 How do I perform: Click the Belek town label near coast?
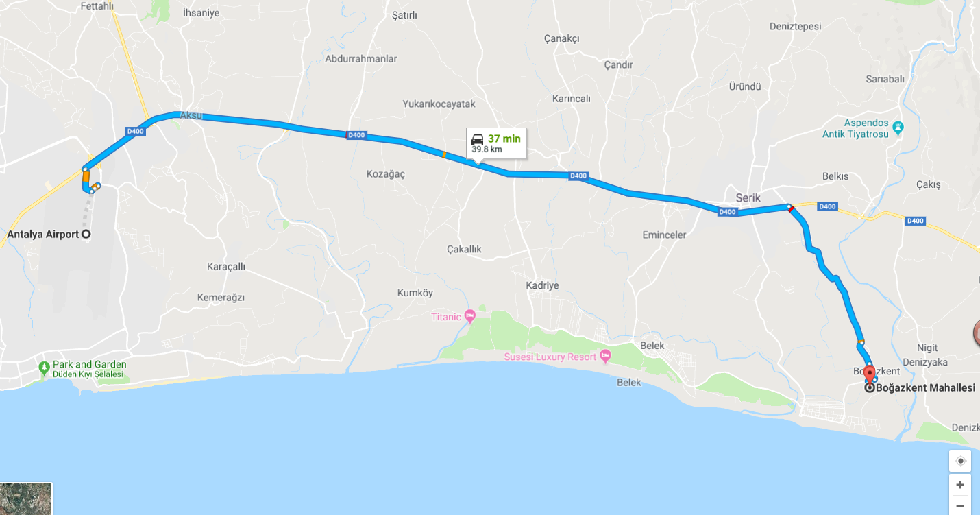[629, 383]
